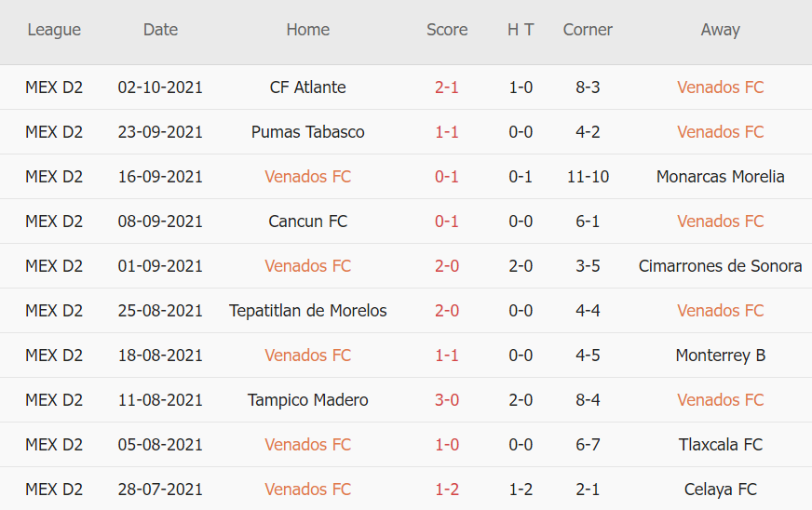
Task: Open Celaya FC team page
Action: (x=720, y=490)
